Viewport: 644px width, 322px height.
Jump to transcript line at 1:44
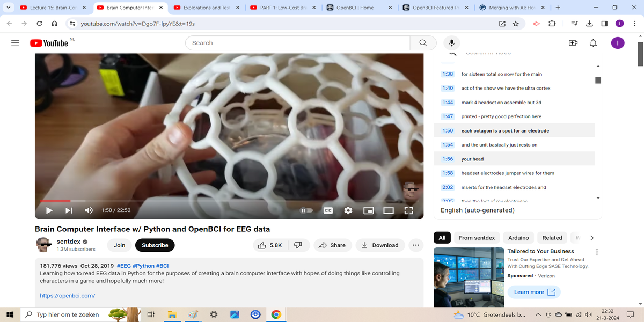[514, 102]
